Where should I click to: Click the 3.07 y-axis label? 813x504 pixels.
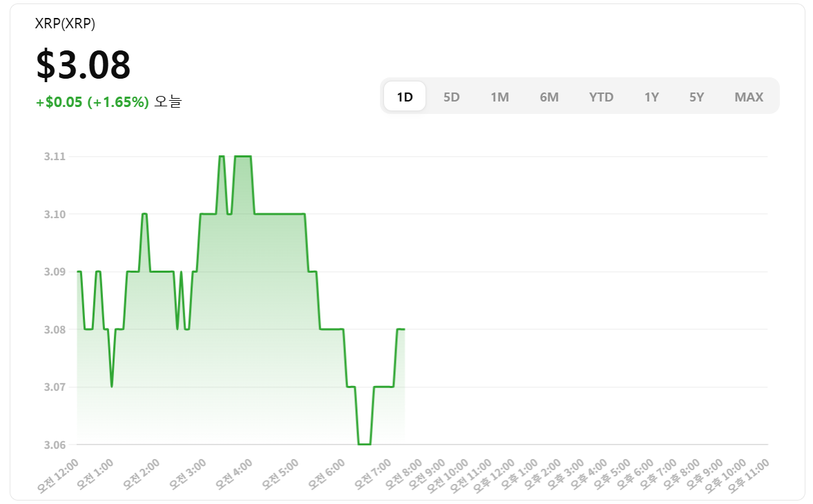pos(55,387)
